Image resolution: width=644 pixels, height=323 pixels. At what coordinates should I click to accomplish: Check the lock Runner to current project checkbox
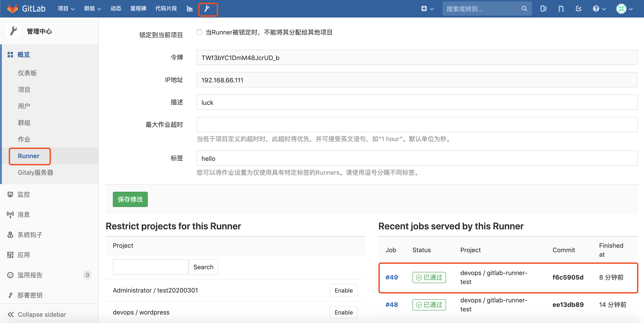199,32
